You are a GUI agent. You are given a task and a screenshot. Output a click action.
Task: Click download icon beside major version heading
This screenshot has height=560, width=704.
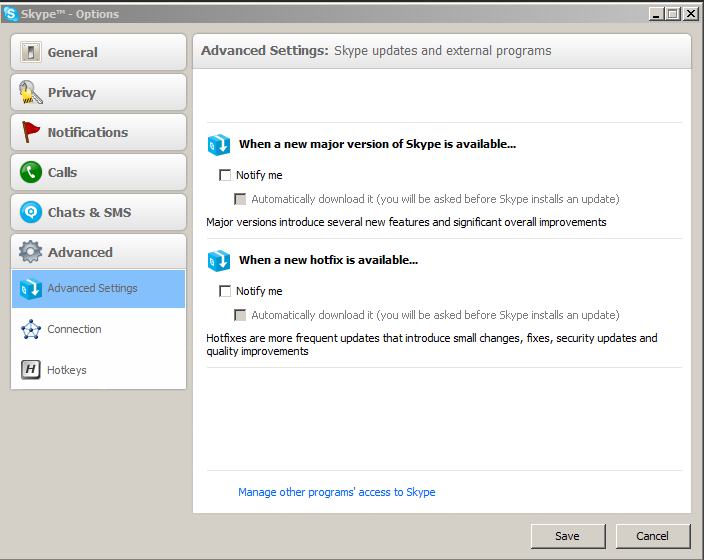(219, 145)
